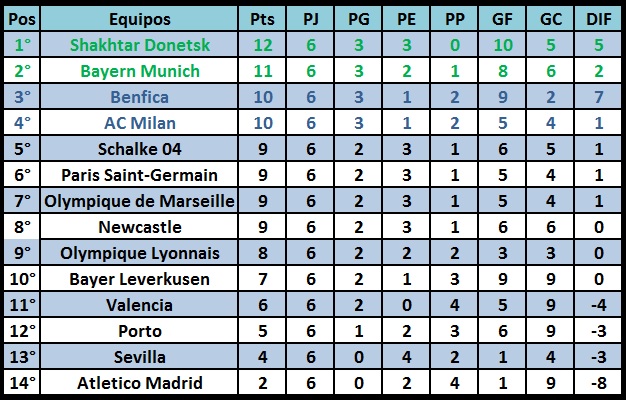Select the GF column header
The width and height of the screenshot is (626, 400).
coord(502,19)
